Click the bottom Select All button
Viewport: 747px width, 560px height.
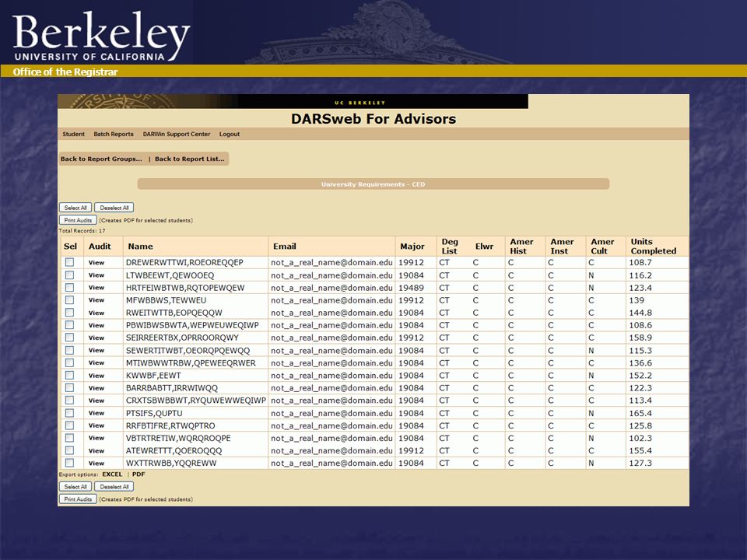pos(75,487)
